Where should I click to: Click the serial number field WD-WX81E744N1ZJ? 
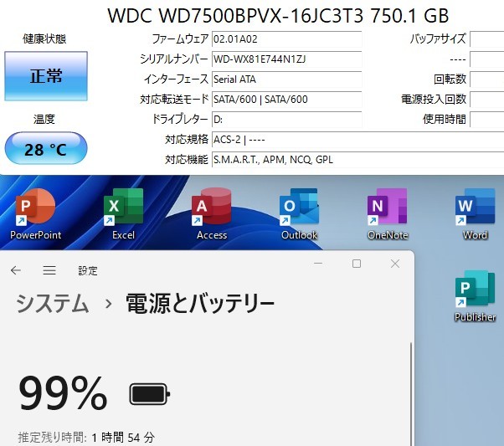pyautogui.click(x=286, y=59)
